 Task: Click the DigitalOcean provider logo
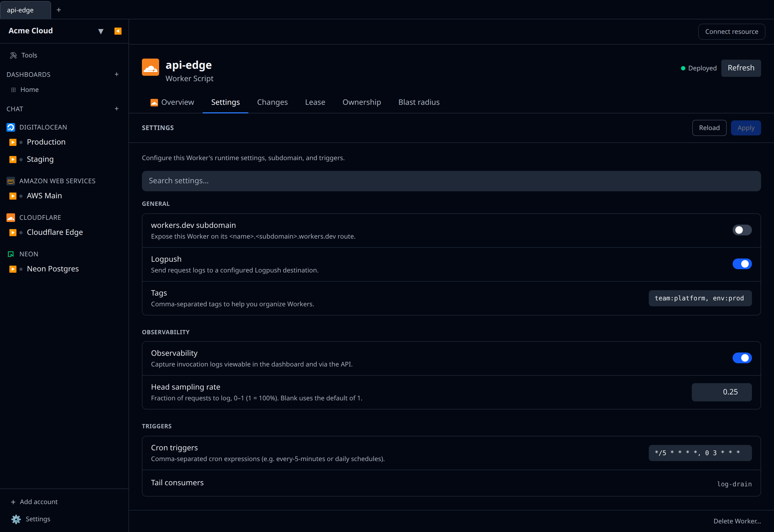[x=11, y=127]
